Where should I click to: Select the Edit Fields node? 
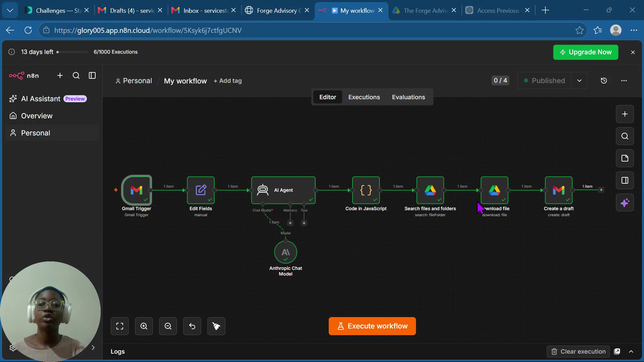(201, 190)
